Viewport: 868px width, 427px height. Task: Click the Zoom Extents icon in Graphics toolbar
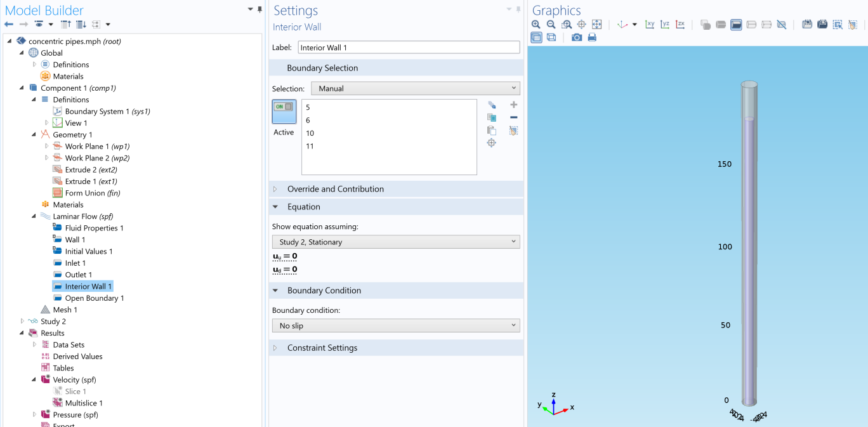(x=596, y=25)
